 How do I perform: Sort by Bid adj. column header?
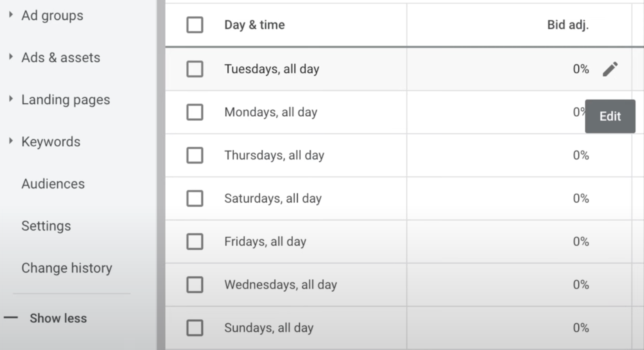click(567, 25)
